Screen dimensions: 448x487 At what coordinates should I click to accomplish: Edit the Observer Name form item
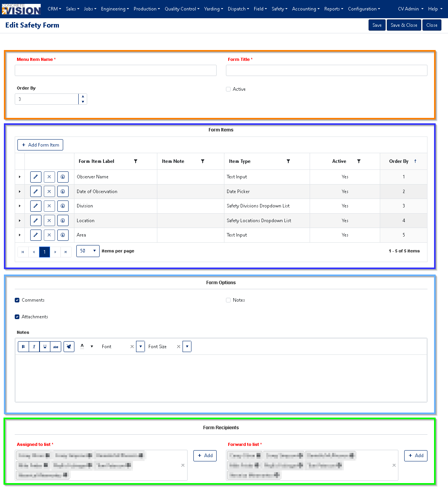tap(36, 177)
